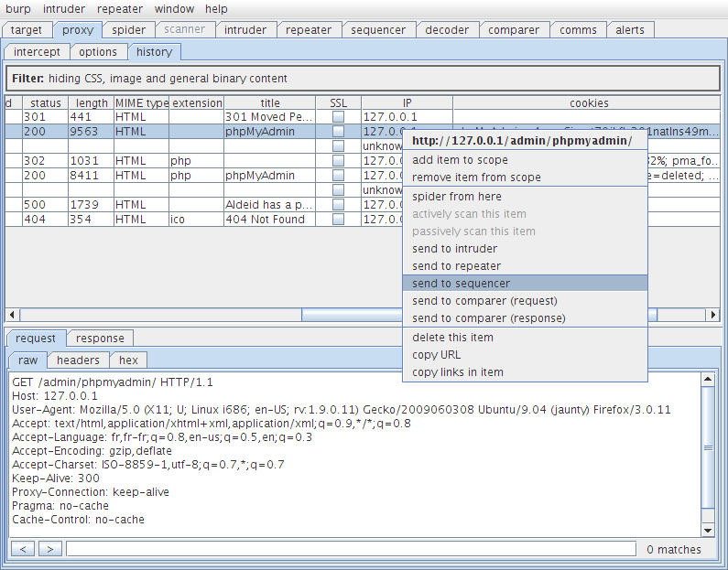Screen dimensions: 728x570
Task: Toggle SSL checkbox for 301 Moved row
Action: click(339, 117)
